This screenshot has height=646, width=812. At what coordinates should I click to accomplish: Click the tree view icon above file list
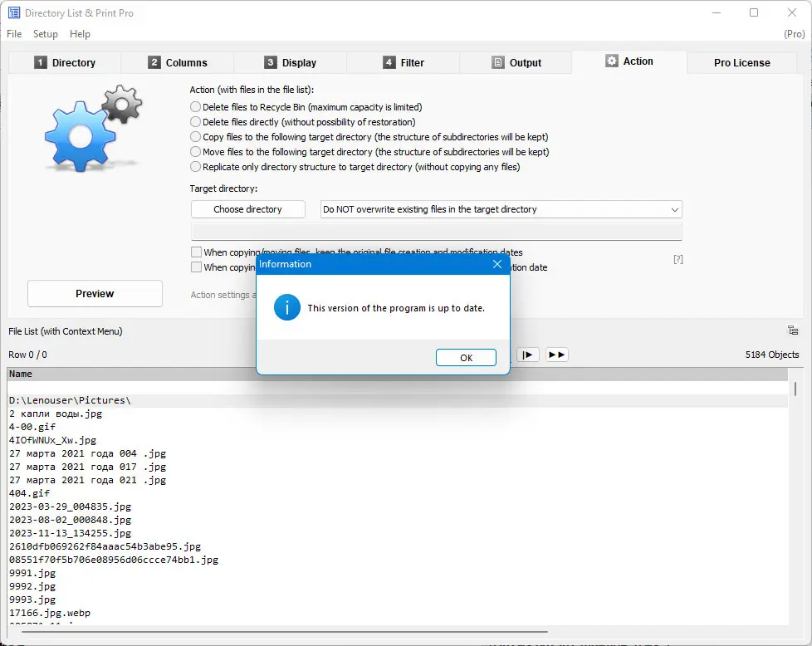point(793,330)
